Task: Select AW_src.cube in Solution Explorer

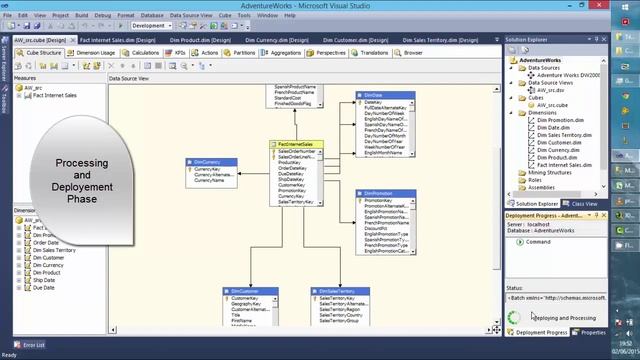Action: (x=552, y=105)
